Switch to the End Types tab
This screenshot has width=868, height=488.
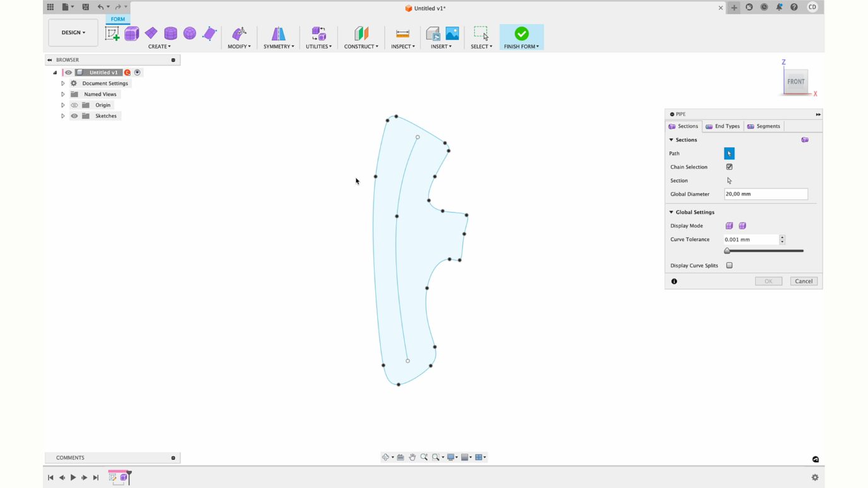(722, 126)
